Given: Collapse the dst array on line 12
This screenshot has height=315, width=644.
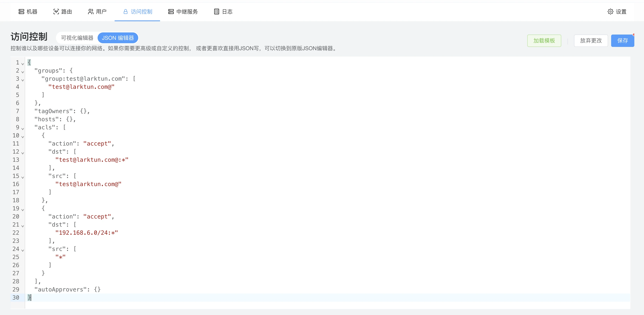Looking at the screenshot, I should (x=23, y=153).
